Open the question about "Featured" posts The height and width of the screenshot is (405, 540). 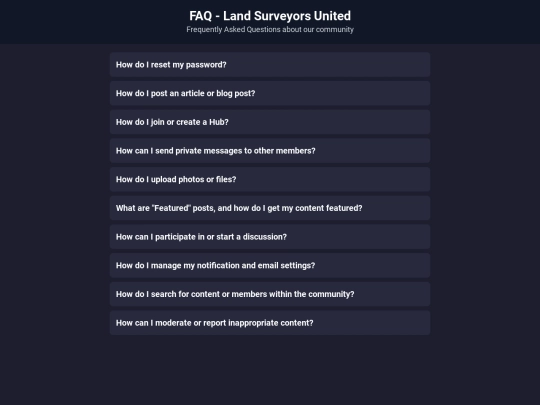(270, 208)
